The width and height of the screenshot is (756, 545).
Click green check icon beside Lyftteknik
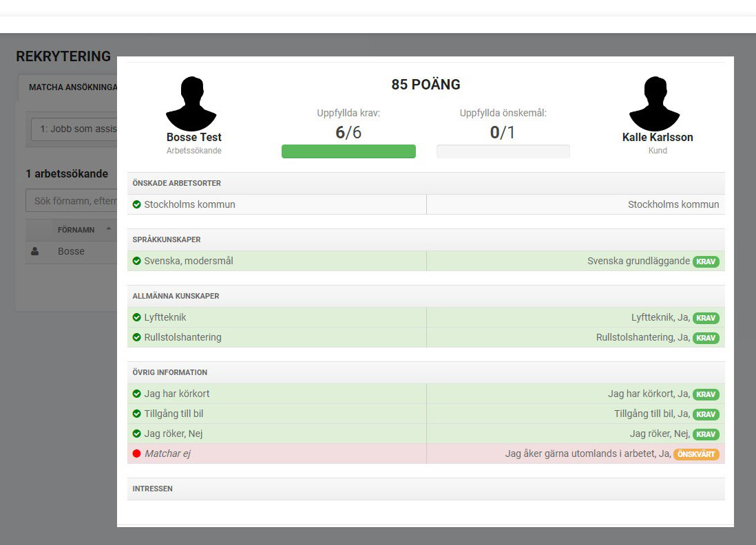(x=136, y=317)
